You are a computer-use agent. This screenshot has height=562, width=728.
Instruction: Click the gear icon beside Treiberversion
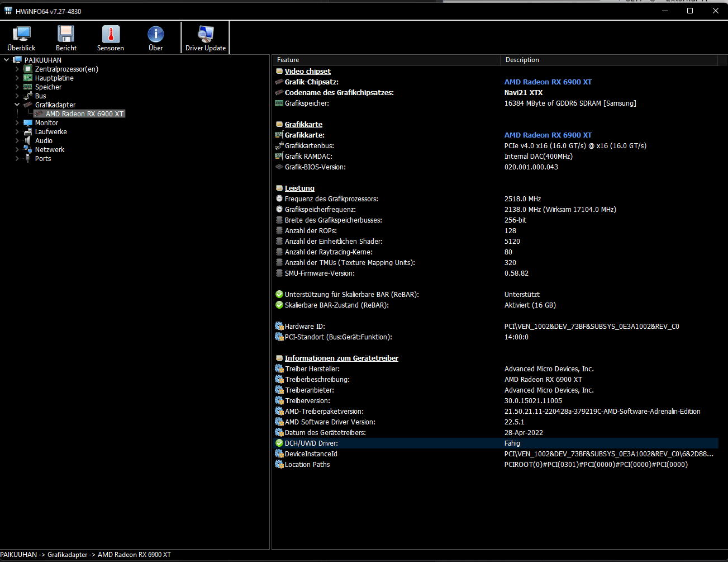[279, 400]
